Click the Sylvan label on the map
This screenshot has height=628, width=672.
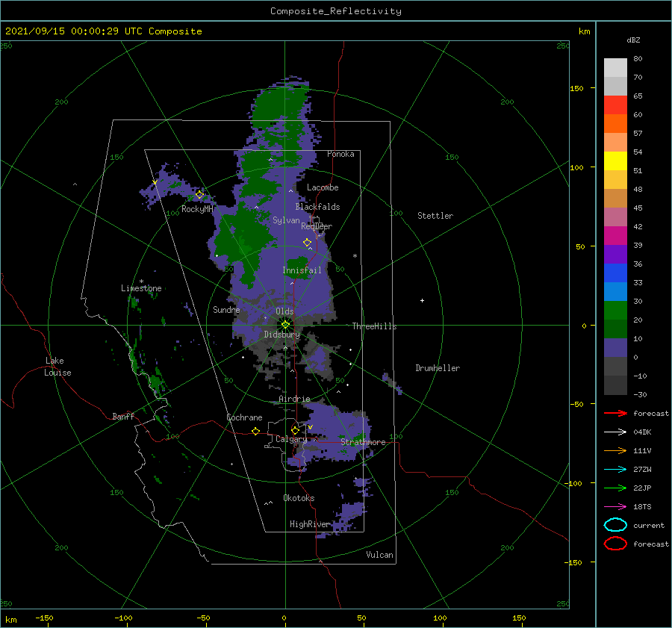(286, 220)
